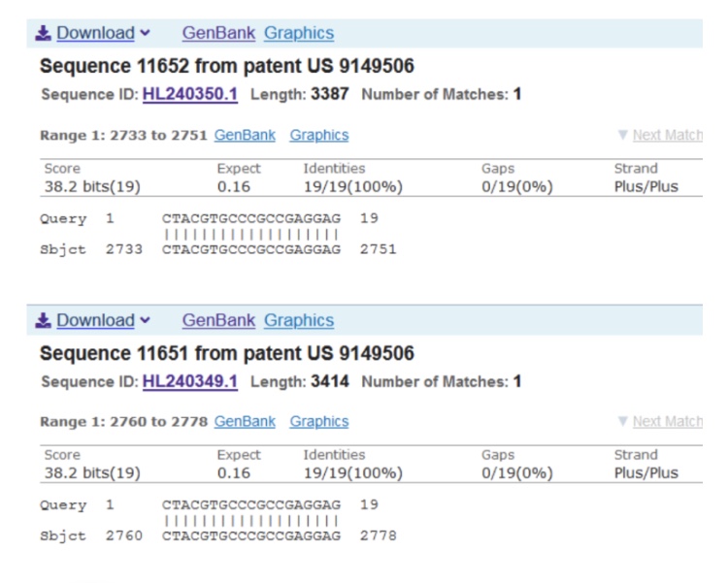This screenshot has width=728, height=583.
Task: Open GenBank in the Sequence 11652 header bar
Action: tap(218, 33)
